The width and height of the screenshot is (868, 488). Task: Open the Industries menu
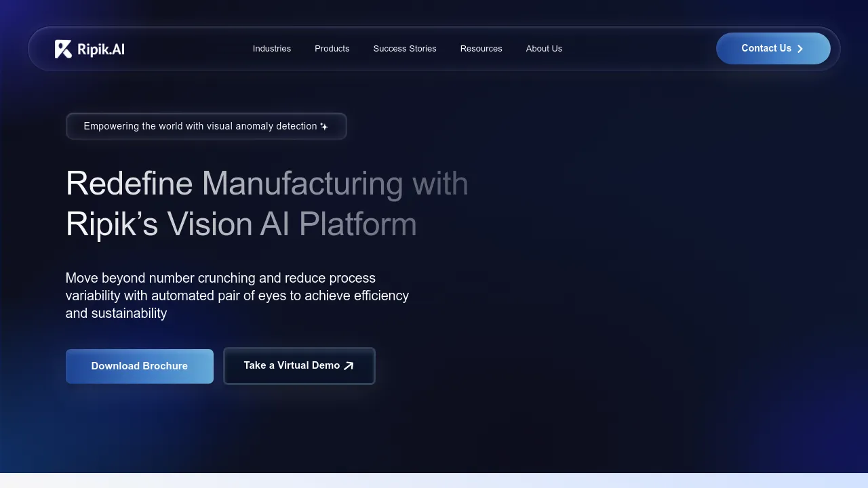point(272,49)
